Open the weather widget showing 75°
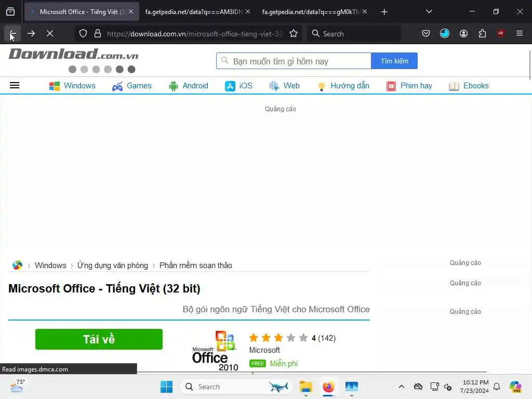532x399 pixels. (17, 386)
